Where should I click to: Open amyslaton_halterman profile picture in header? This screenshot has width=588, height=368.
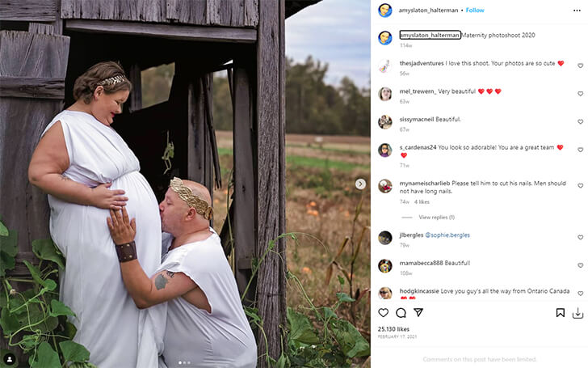tap(384, 11)
